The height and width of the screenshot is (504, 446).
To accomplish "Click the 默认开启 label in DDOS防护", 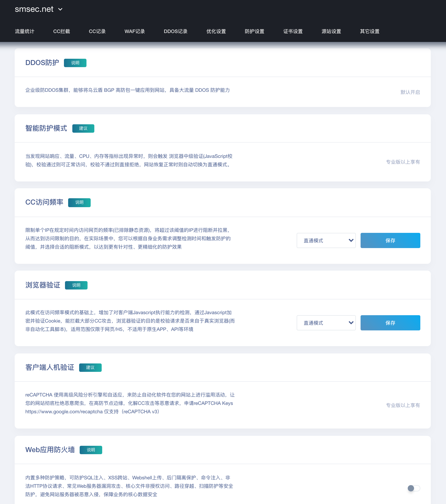I will click(x=410, y=92).
